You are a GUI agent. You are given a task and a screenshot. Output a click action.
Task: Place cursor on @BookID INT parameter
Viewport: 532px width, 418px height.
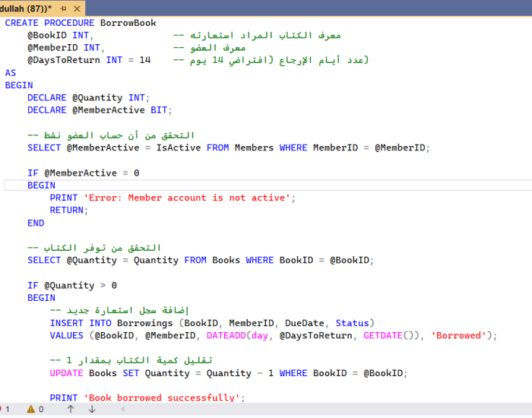59,35
